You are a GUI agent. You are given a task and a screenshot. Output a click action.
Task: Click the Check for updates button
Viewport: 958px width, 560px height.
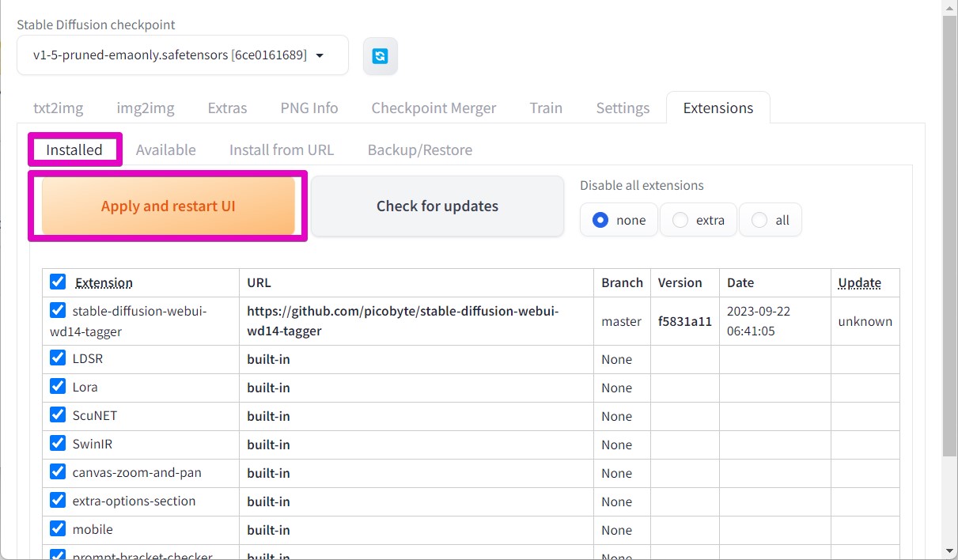[x=437, y=206]
